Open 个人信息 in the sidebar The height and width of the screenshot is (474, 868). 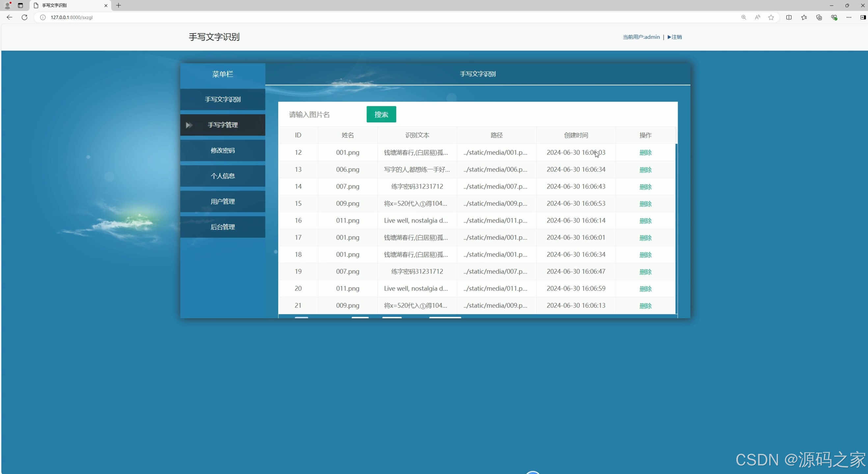(x=222, y=176)
